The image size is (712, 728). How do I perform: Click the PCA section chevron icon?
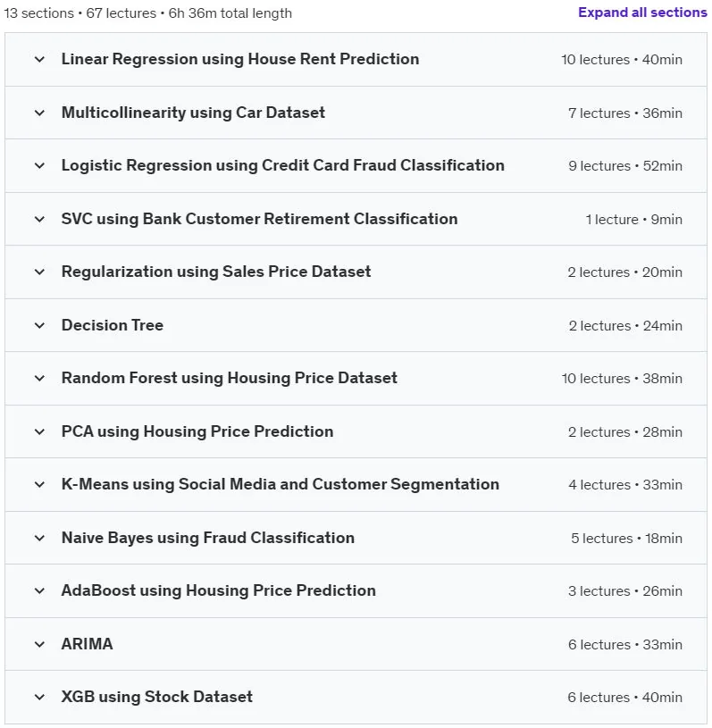point(40,431)
